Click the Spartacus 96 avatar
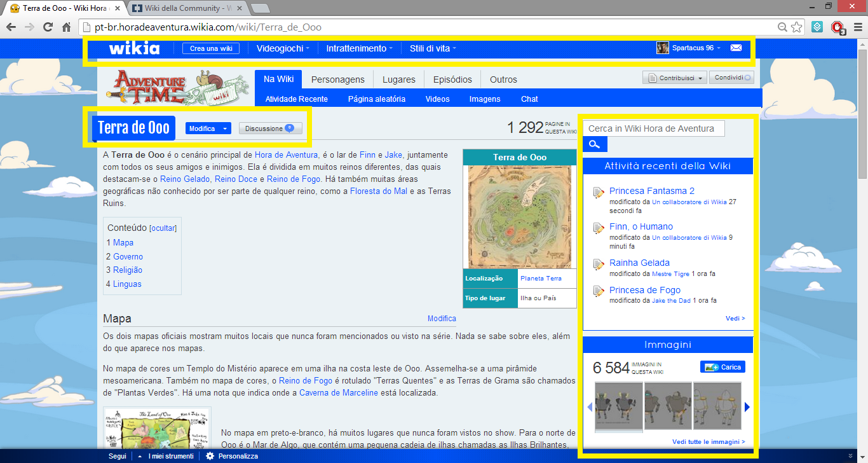868x463 pixels. click(663, 48)
